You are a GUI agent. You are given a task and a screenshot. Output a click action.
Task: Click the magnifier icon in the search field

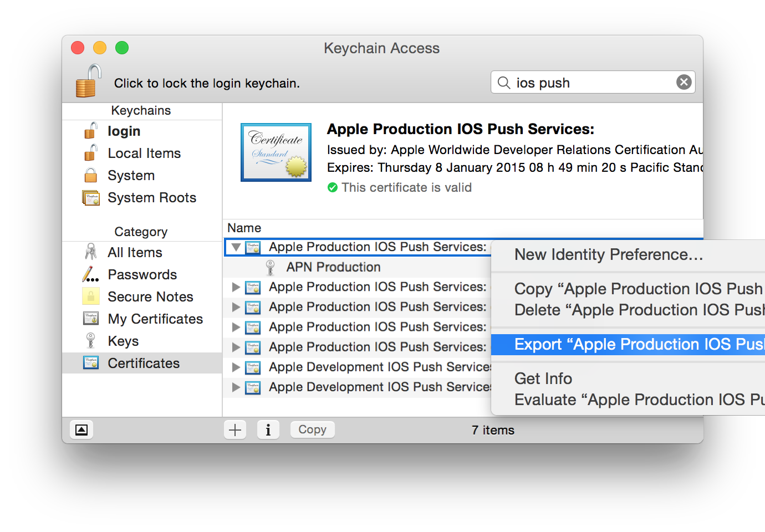504,83
